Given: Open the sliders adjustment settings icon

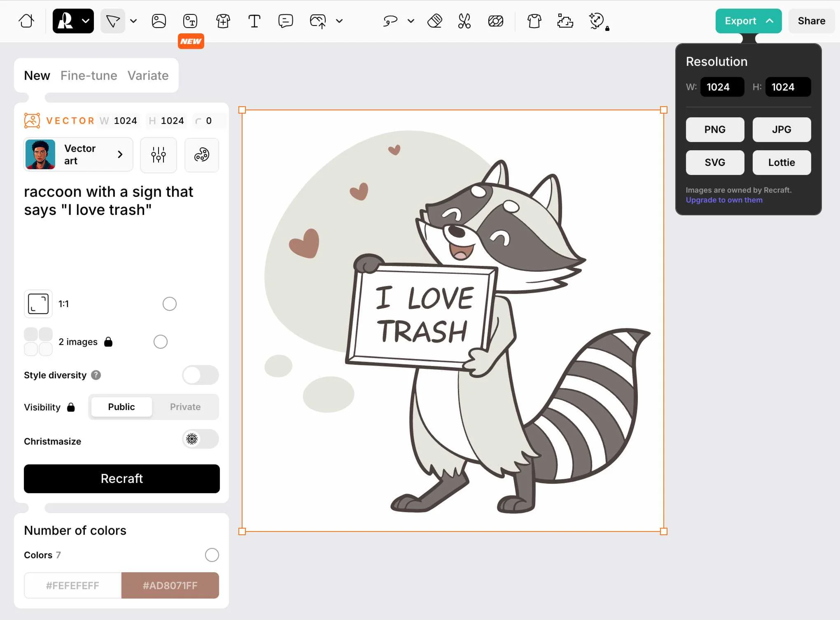Looking at the screenshot, I should pos(159,155).
